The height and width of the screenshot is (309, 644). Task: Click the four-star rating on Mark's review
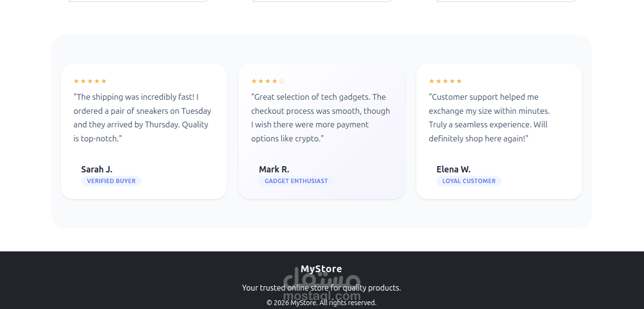pyautogui.click(x=268, y=81)
